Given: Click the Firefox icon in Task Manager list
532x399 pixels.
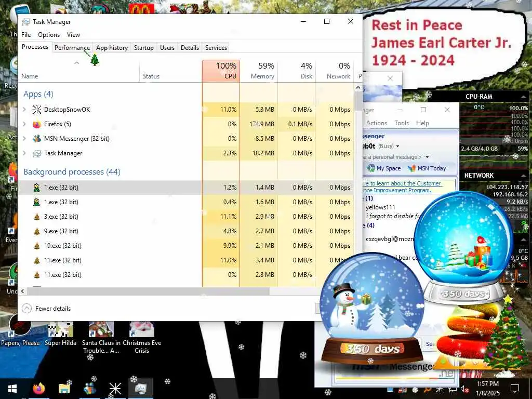Looking at the screenshot, I should pos(37,124).
